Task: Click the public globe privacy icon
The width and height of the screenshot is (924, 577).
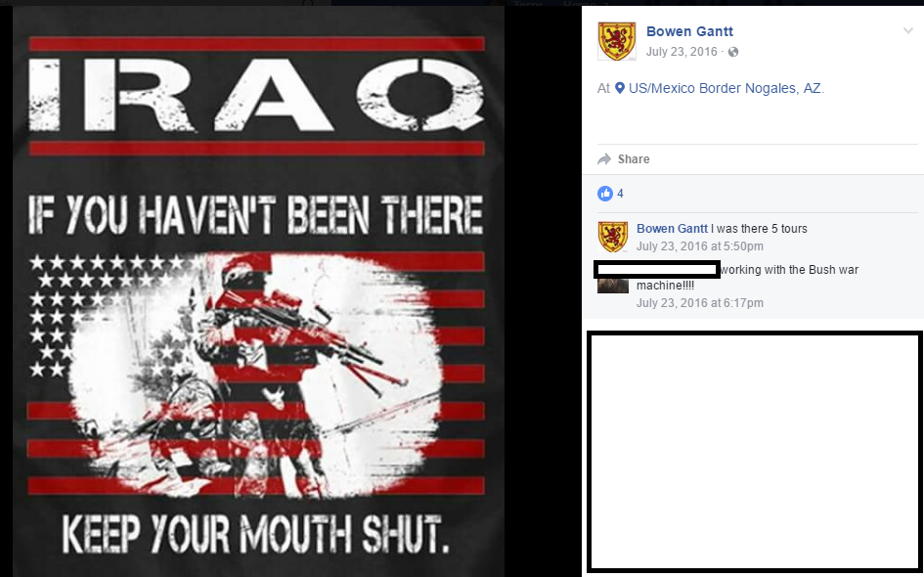Action: pyautogui.click(x=733, y=52)
